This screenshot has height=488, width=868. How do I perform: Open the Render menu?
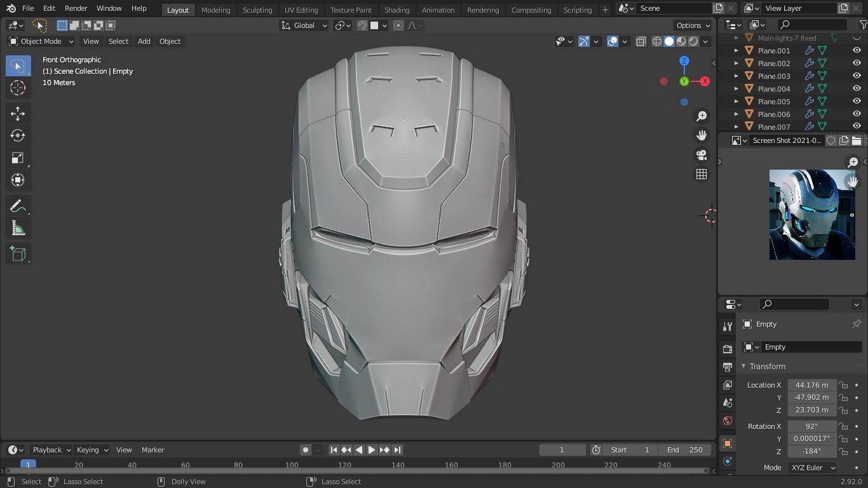click(x=76, y=8)
